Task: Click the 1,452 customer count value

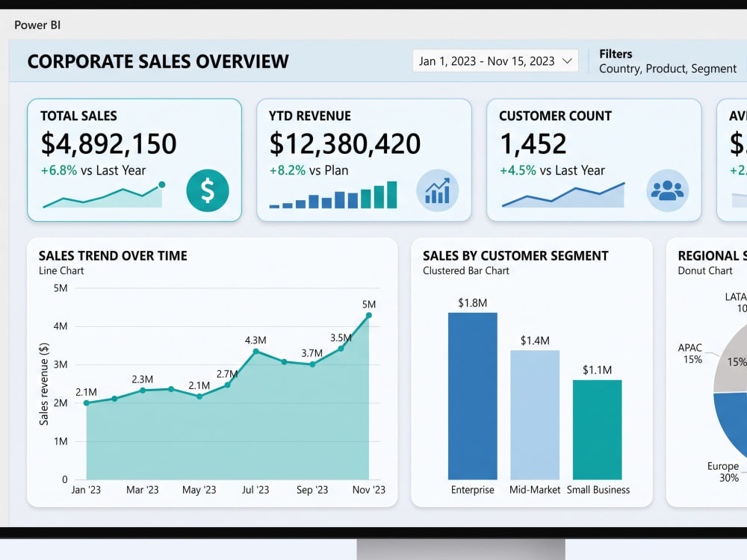Action: (533, 143)
